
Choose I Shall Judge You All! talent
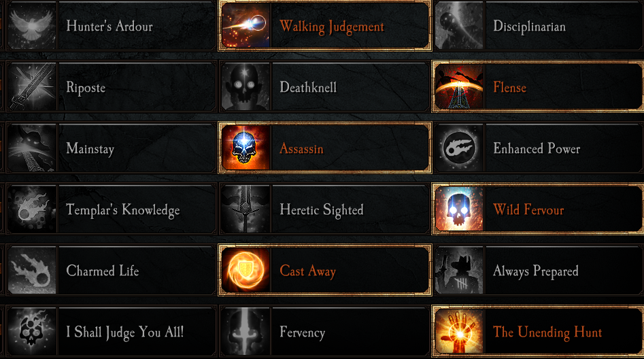[112, 332]
